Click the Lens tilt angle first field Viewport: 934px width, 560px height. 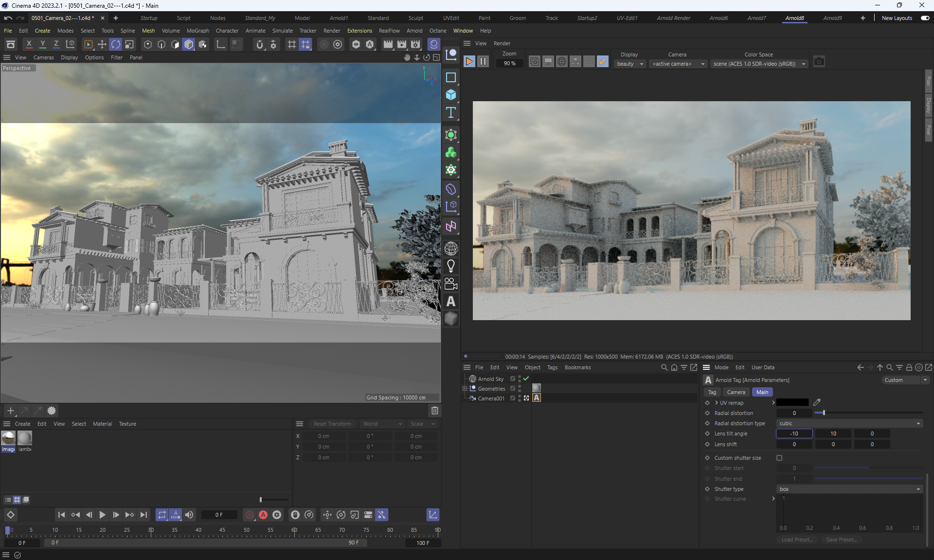(794, 434)
